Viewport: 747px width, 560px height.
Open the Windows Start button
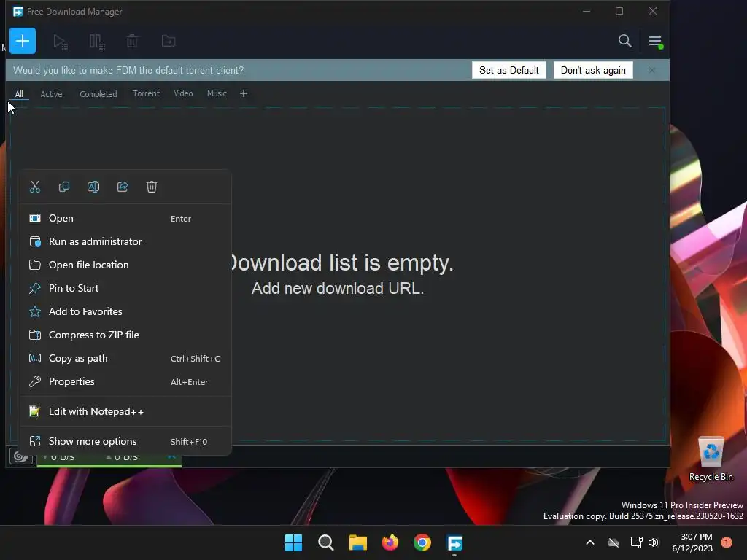293,542
